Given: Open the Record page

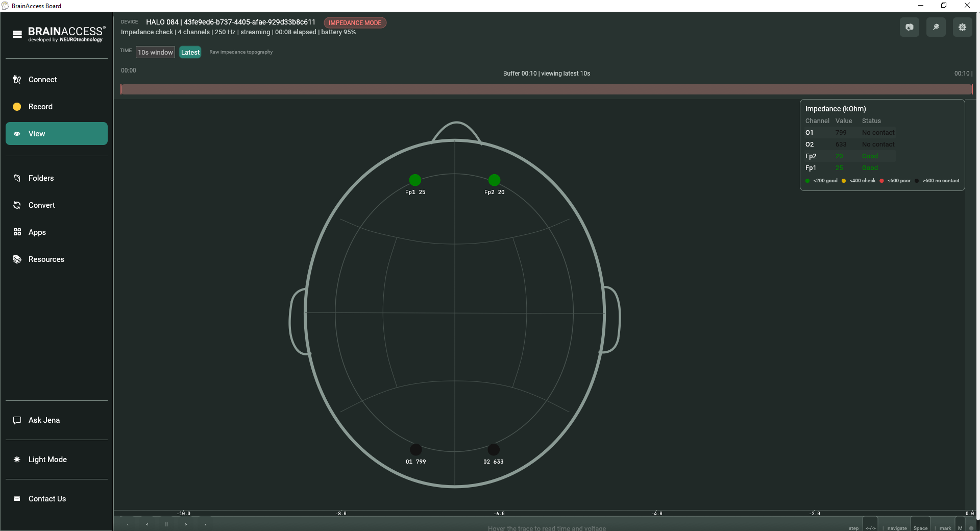Looking at the screenshot, I should pos(57,107).
